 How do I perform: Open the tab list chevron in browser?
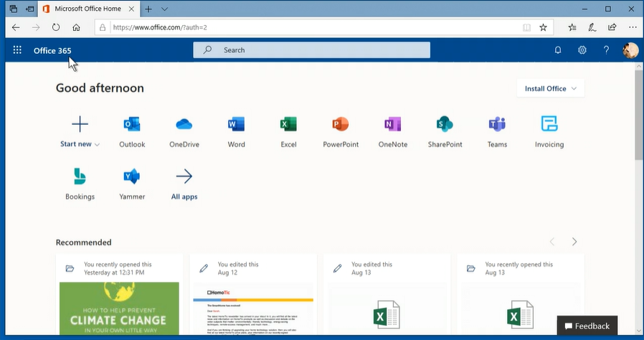[x=164, y=9]
